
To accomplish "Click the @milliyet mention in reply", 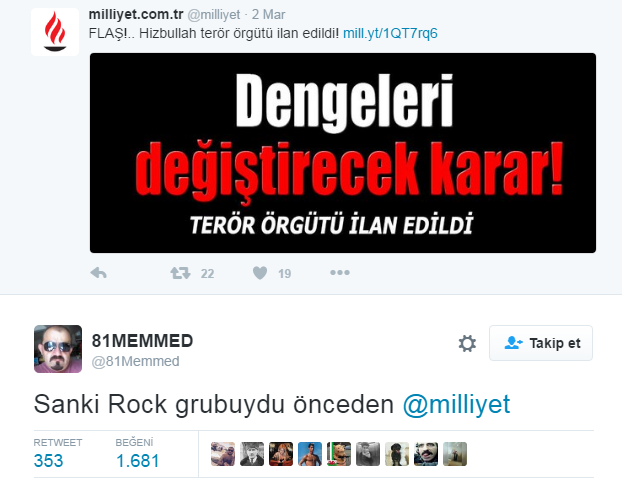I will pyautogui.click(x=456, y=405).
